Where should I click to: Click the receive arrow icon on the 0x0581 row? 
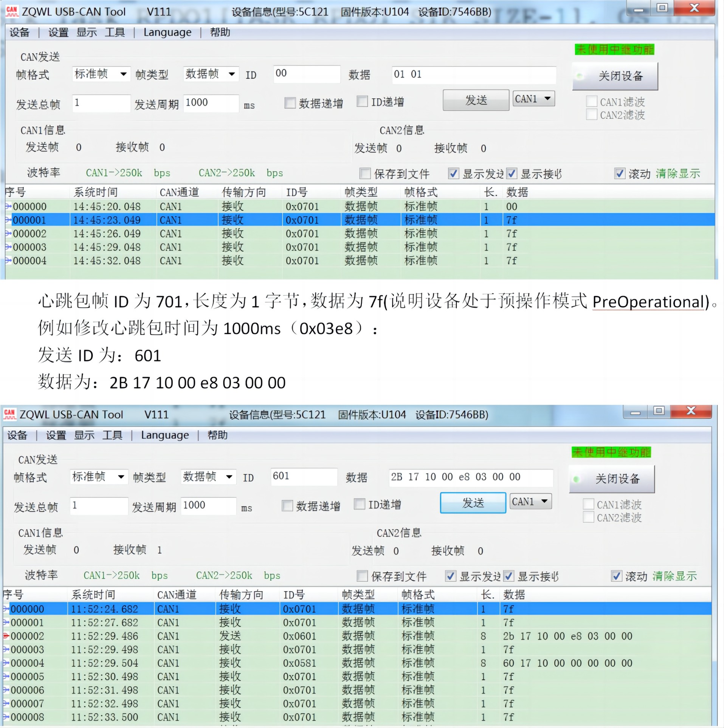[x=6, y=663]
